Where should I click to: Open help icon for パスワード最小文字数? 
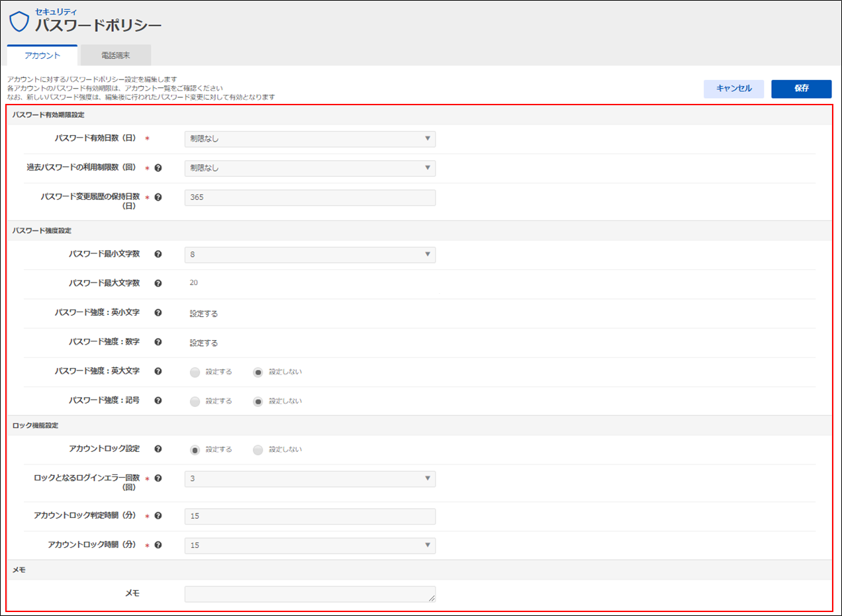point(158,254)
